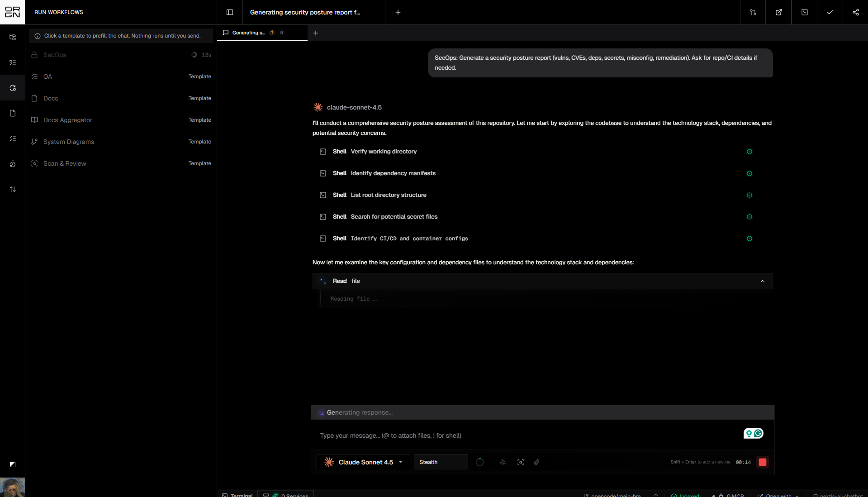The width and height of the screenshot is (868, 497).
Task: Add a new chat tab with plus
Action: tap(316, 33)
